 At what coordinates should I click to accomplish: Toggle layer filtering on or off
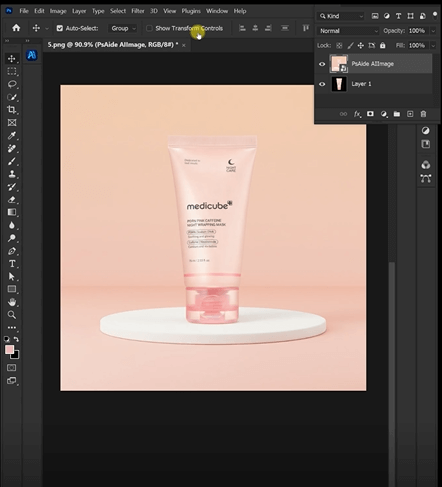pos(435,15)
